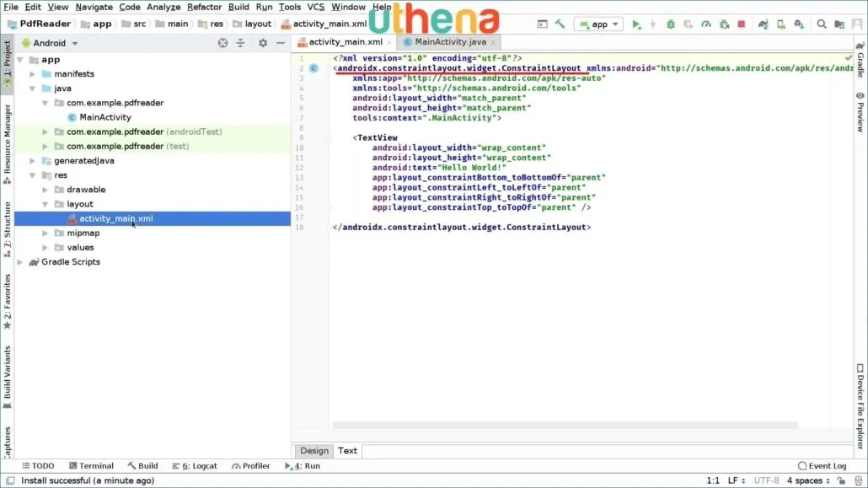The image size is (868, 488).
Task: Select the activity_main.xml editor tab
Action: pyautogui.click(x=345, y=42)
